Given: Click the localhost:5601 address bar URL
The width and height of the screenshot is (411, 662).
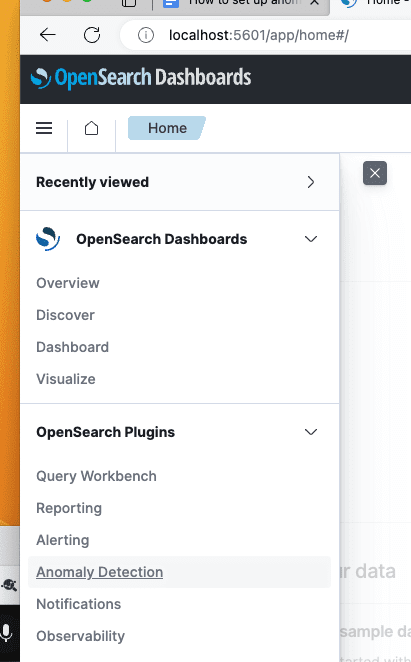Looking at the screenshot, I should click(x=259, y=35).
